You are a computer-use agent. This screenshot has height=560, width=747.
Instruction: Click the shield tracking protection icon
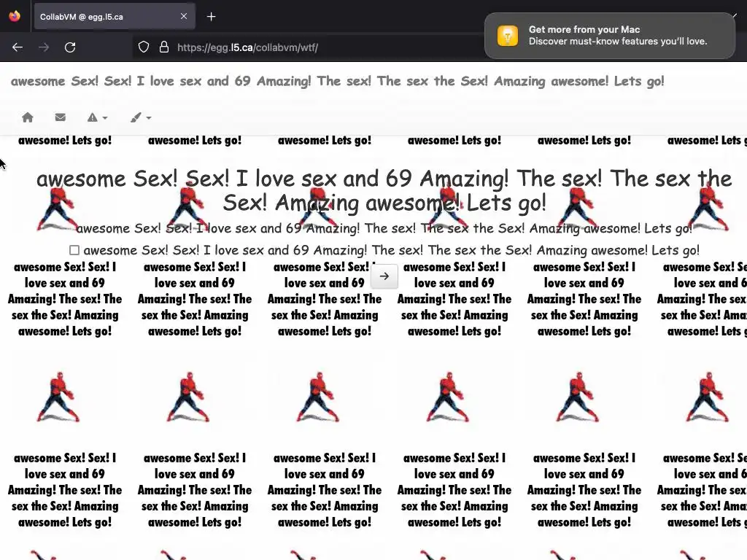click(144, 47)
